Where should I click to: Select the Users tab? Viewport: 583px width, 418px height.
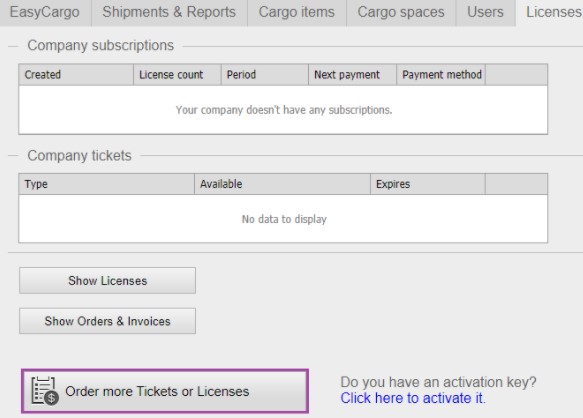[485, 13]
